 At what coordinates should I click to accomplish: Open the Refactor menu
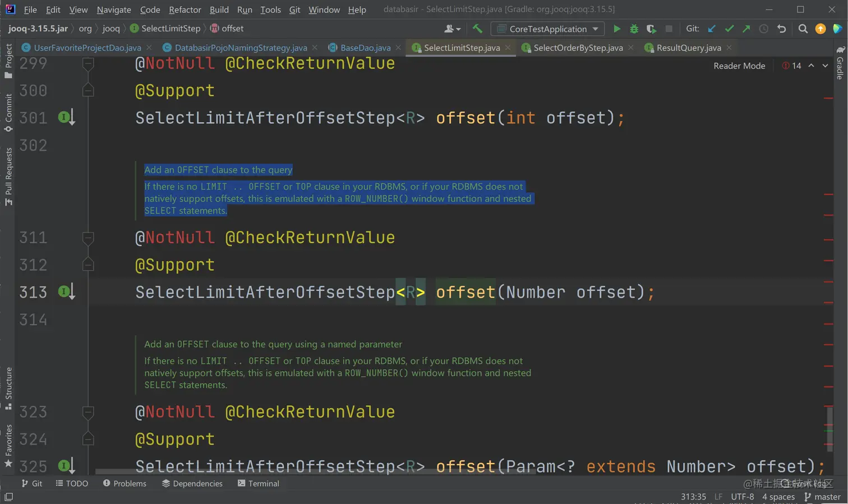(x=185, y=10)
